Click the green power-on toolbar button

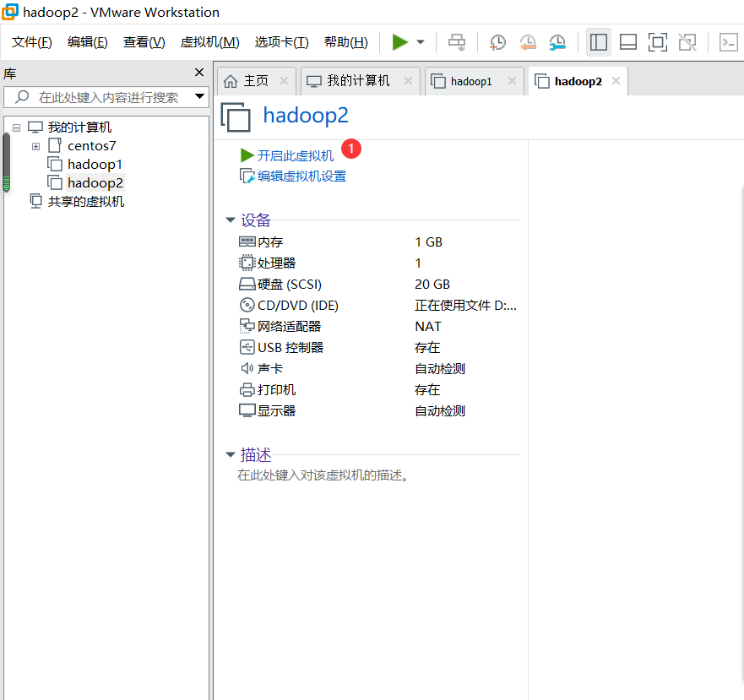pyautogui.click(x=400, y=42)
